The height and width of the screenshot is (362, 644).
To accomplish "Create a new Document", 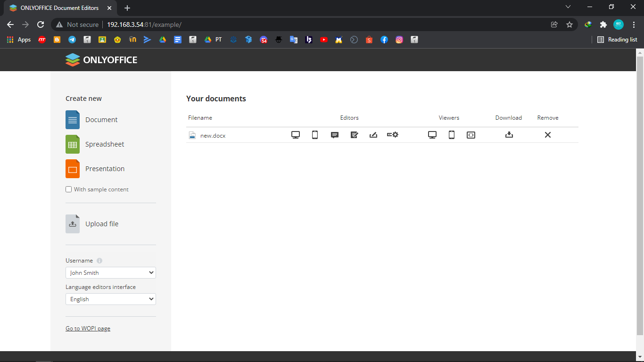I will [101, 120].
